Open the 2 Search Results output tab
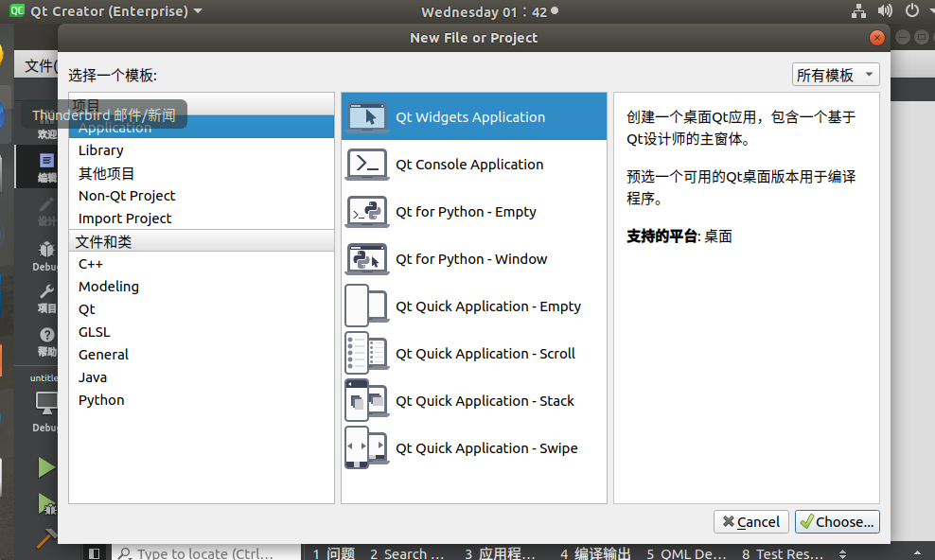 click(x=407, y=554)
